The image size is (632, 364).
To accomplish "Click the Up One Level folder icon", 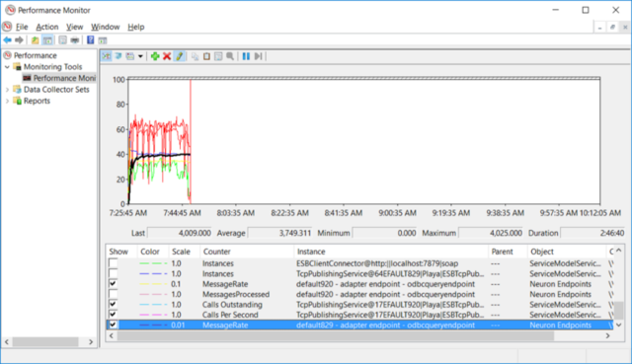I will [x=36, y=40].
